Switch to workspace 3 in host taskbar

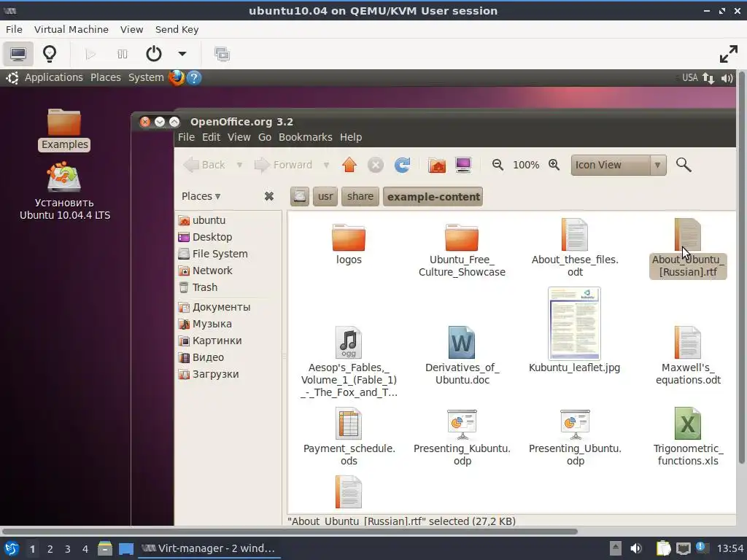tap(67, 549)
